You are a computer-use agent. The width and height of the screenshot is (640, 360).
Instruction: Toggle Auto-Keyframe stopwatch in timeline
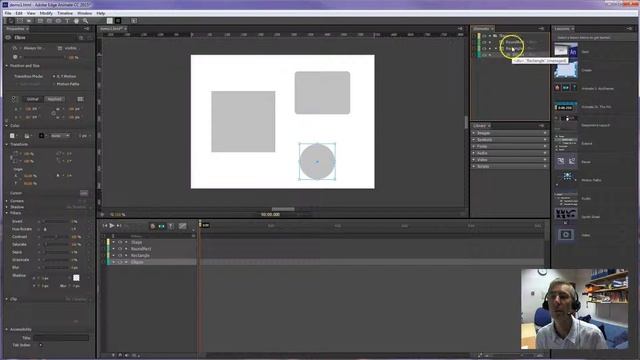[x=153, y=226]
